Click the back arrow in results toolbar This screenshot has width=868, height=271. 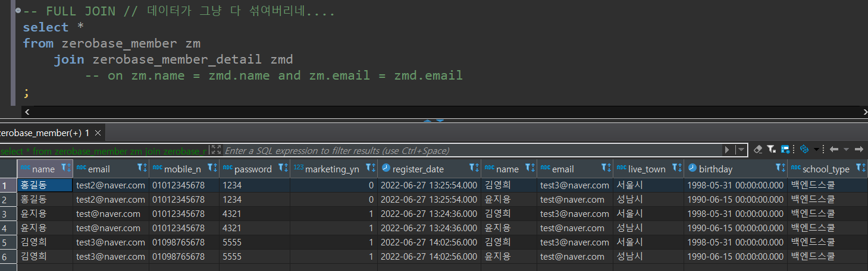pyautogui.click(x=833, y=150)
